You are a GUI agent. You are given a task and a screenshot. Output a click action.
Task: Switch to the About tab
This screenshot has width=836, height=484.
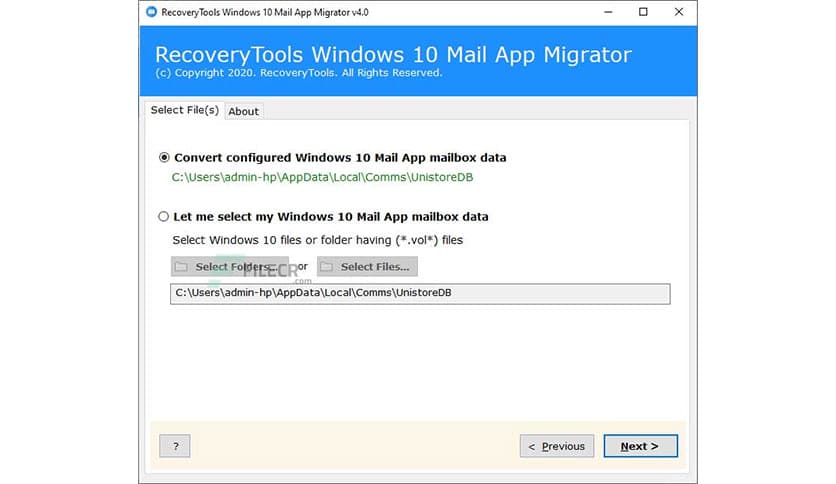click(244, 111)
